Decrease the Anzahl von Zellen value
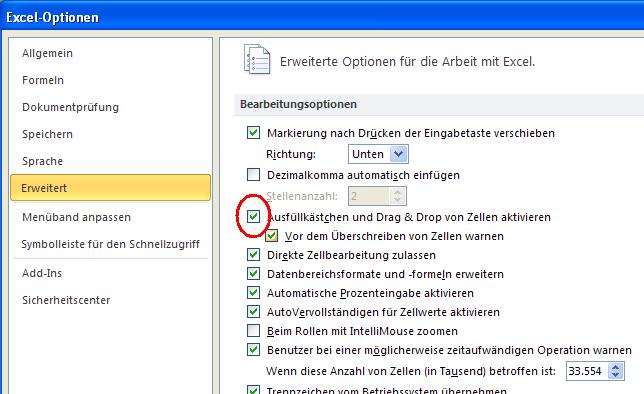 (615, 375)
